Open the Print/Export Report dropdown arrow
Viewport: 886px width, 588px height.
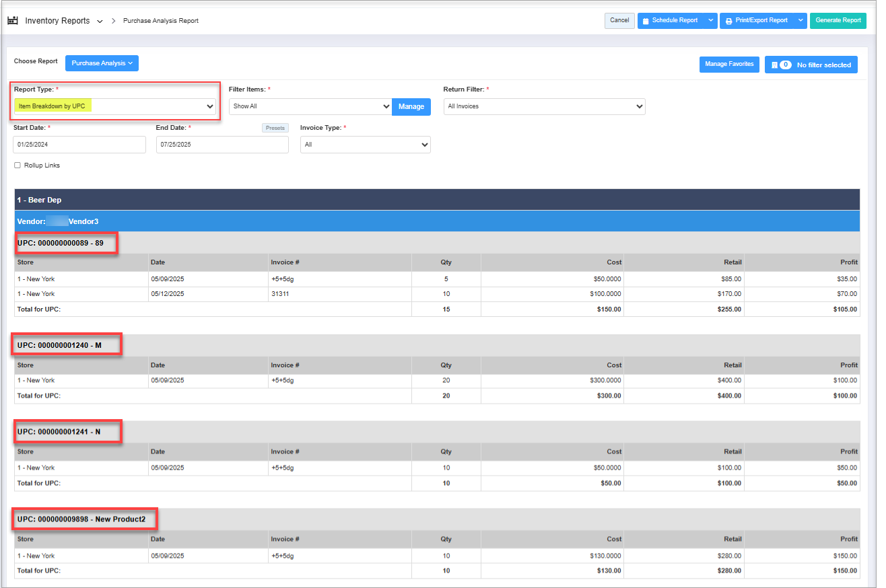tap(800, 21)
